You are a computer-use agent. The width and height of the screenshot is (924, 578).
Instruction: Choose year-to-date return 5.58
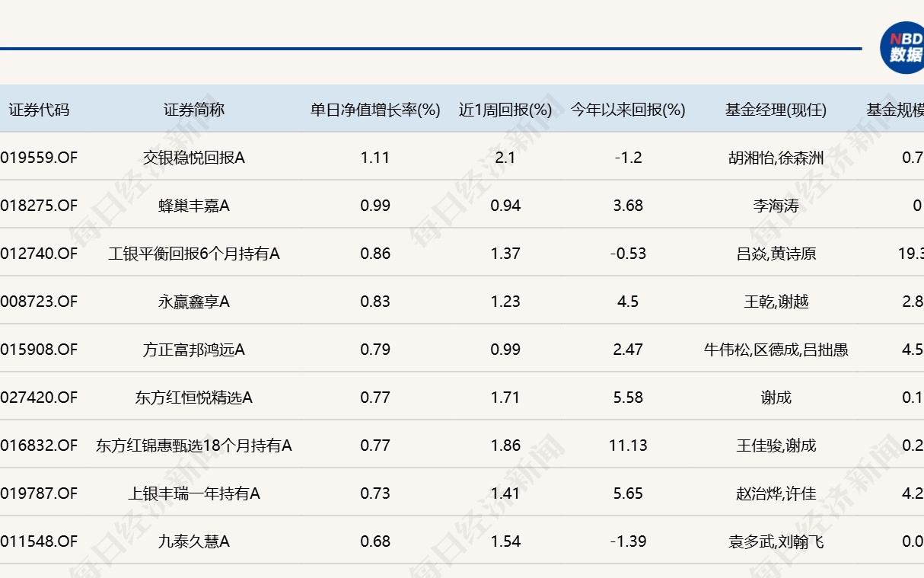628,398
